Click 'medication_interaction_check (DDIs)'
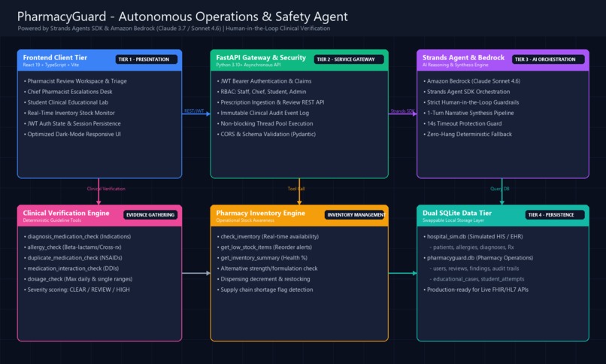 [71, 268]
